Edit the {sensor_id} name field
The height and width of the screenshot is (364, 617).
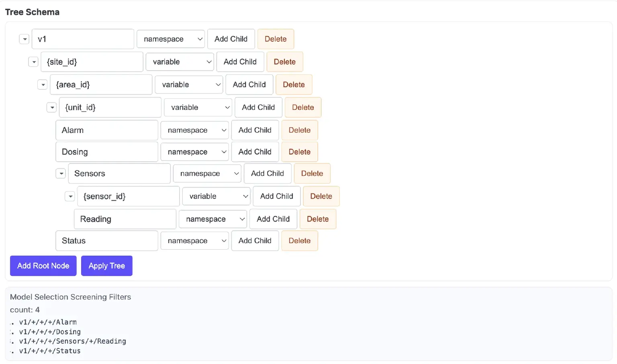click(x=129, y=196)
